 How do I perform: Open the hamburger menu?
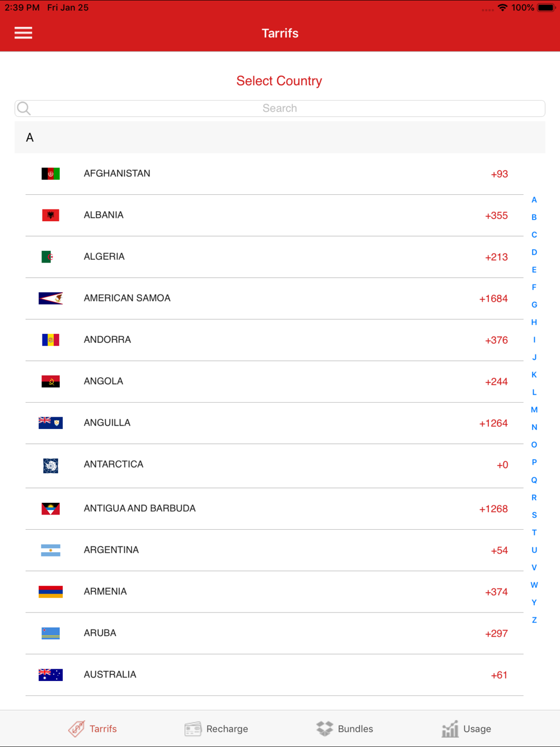(23, 33)
